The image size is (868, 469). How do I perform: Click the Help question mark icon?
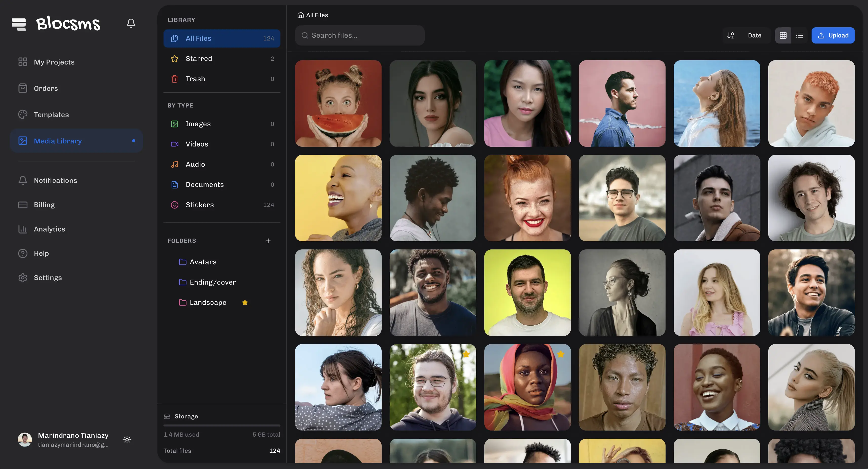(23, 253)
